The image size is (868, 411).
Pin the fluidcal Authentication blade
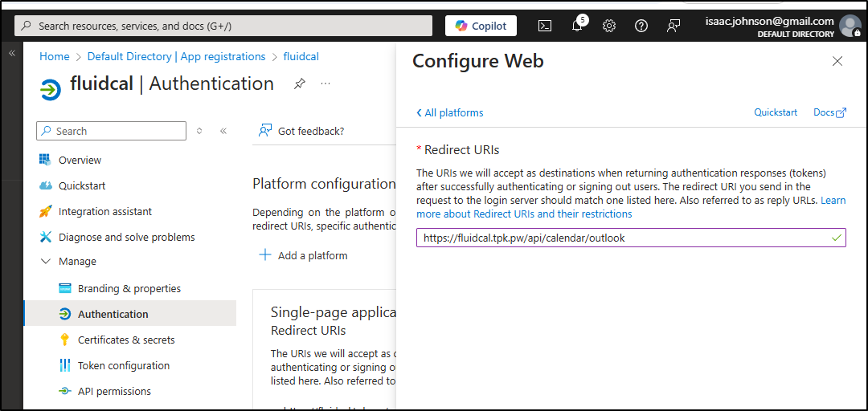pos(300,83)
